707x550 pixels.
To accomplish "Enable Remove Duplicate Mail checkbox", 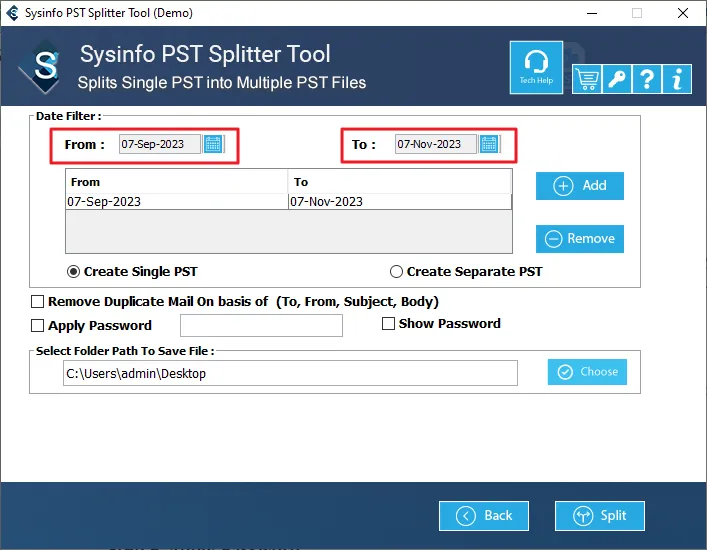I will 37,302.
